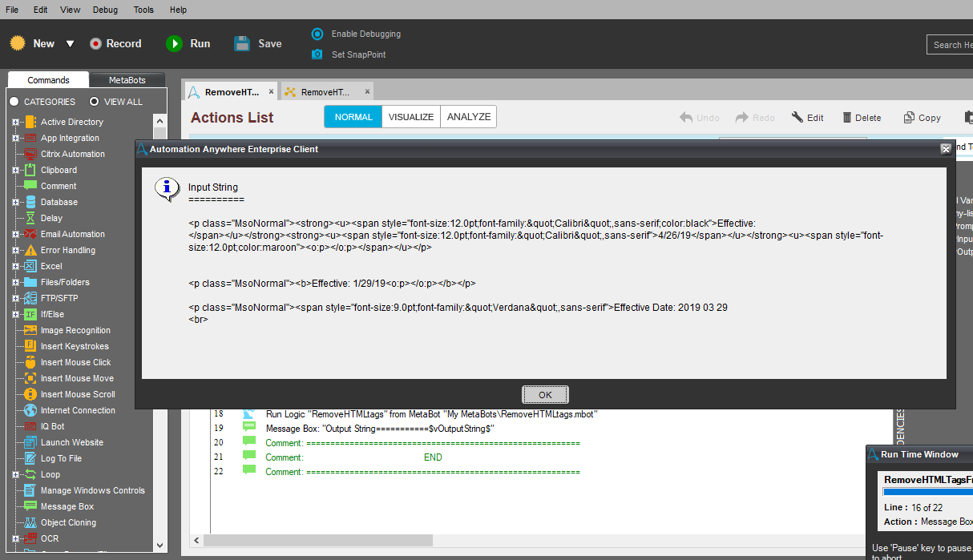The height and width of the screenshot is (560, 973).
Task: Select the Loop command icon
Action: pos(30,474)
